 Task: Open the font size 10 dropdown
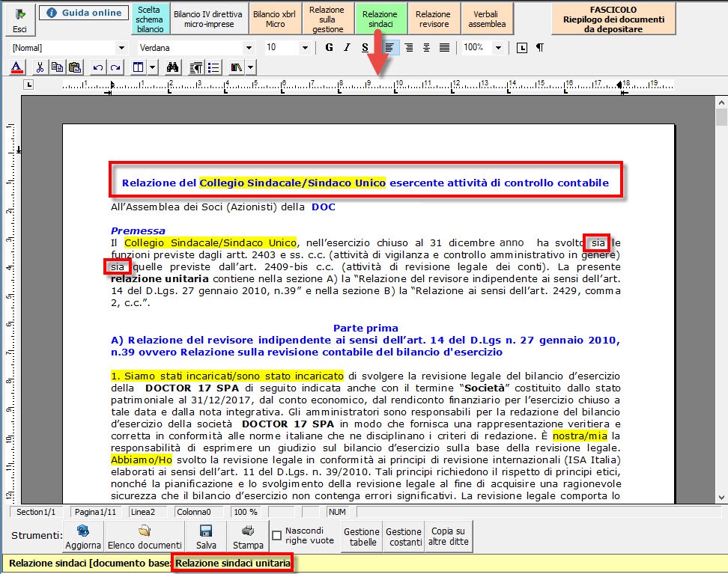(305, 48)
